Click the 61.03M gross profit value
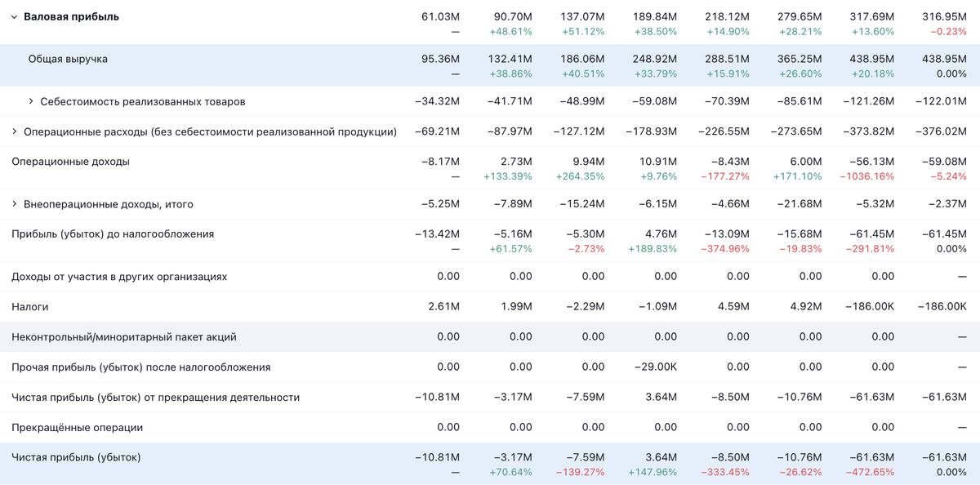980x485 pixels. [x=440, y=17]
